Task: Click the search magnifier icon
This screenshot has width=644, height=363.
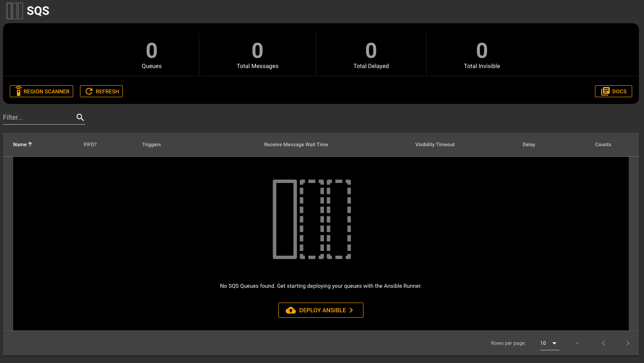Action: click(x=80, y=117)
